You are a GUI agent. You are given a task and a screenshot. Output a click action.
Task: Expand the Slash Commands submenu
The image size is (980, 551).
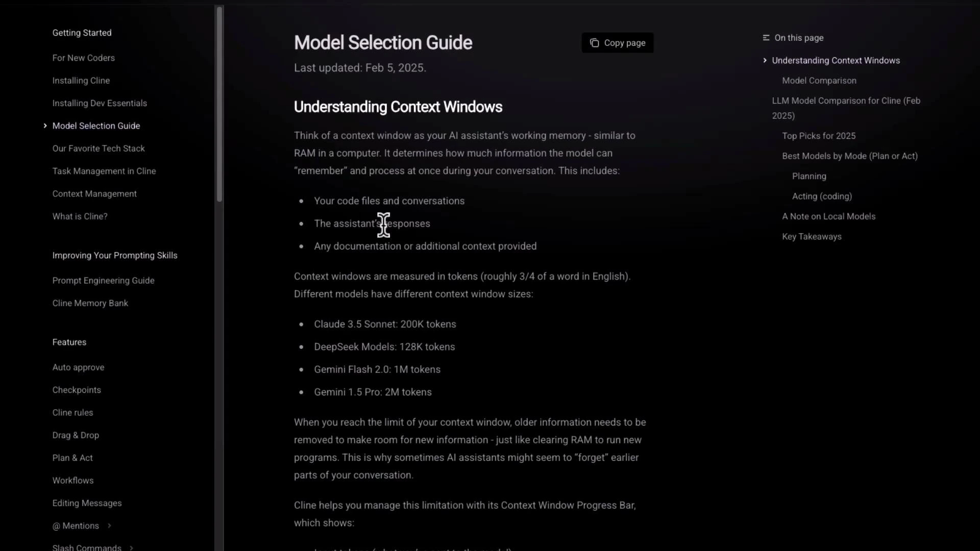[x=131, y=547]
